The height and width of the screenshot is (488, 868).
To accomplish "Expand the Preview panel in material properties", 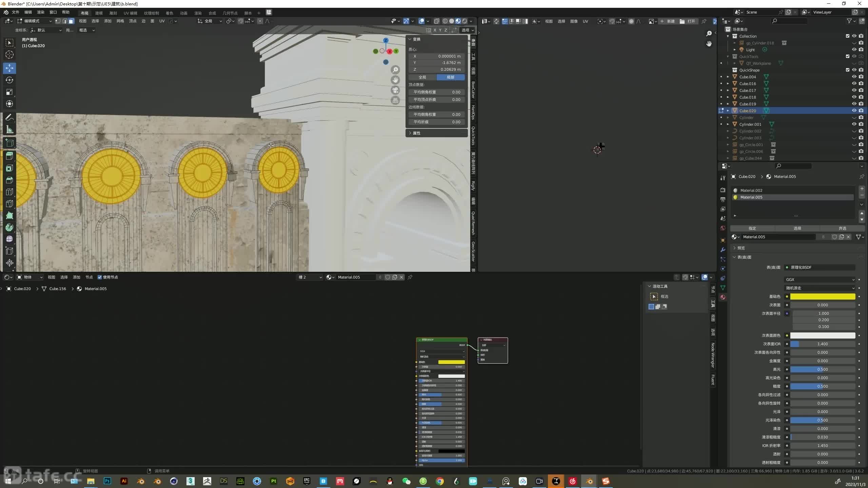I will (741, 248).
